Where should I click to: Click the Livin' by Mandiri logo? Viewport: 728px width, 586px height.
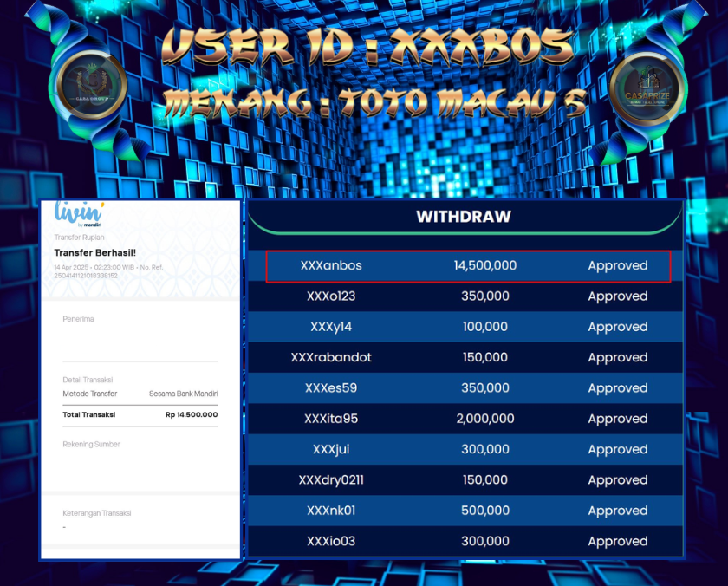click(x=79, y=214)
